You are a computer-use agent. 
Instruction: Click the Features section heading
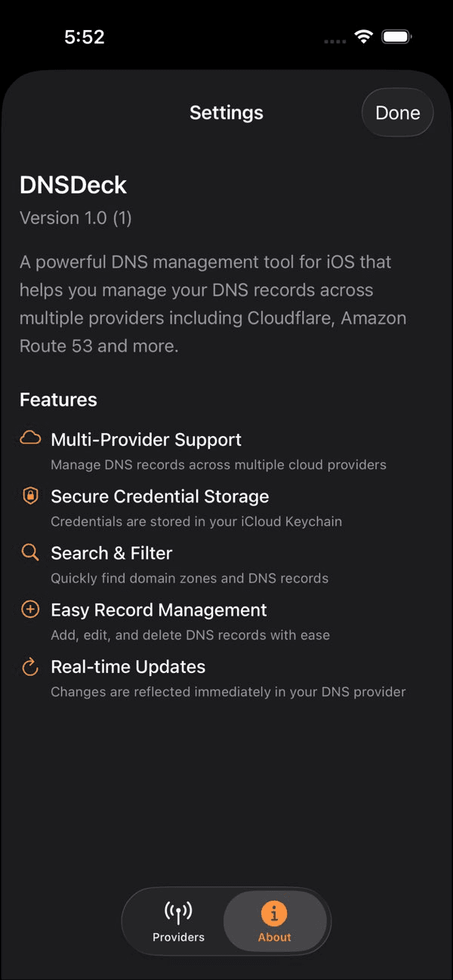tap(58, 399)
